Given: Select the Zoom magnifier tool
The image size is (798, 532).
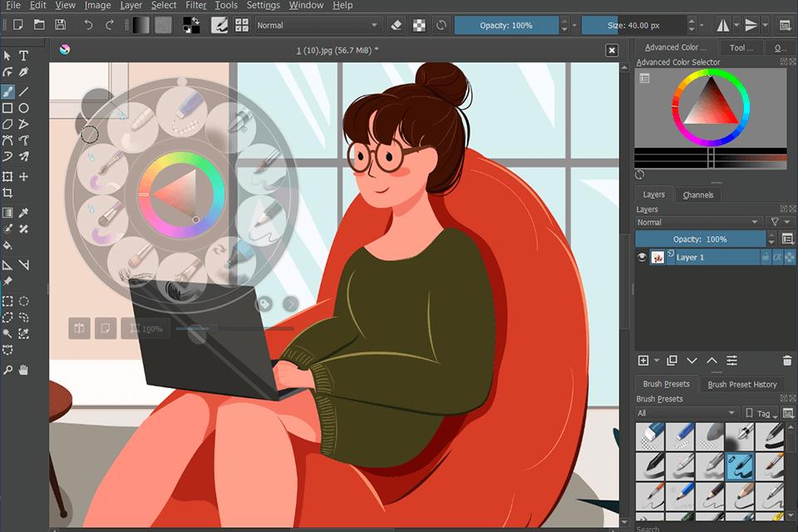Looking at the screenshot, I should click(7, 370).
